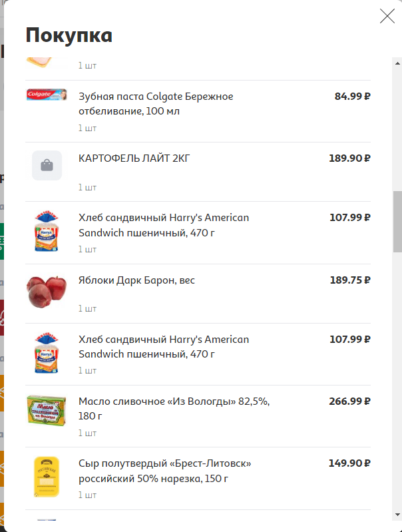
Task: Click the purchase list scrollbar thumb
Action: (397, 221)
